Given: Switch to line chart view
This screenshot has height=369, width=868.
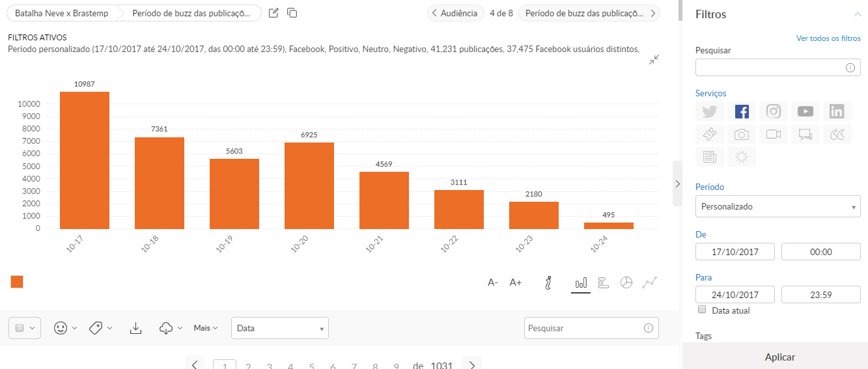Looking at the screenshot, I should [649, 282].
